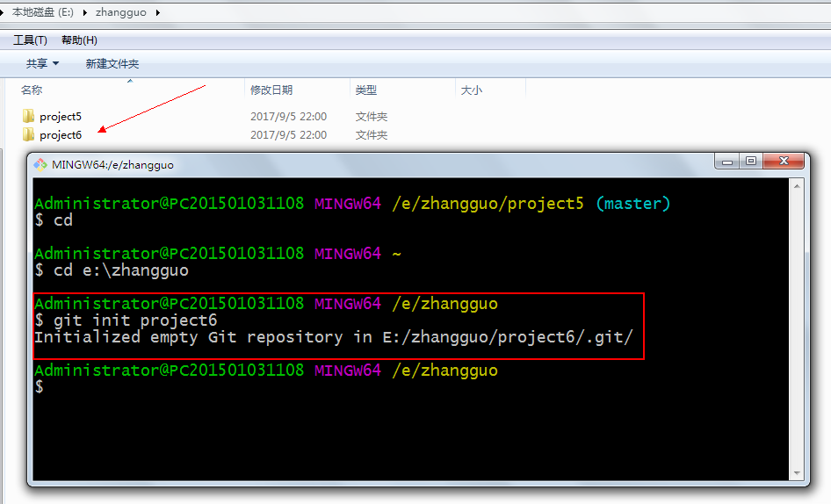Sort files by the 名称 column
The width and height of the screenshot is (831, 504).
click(32, 90)
